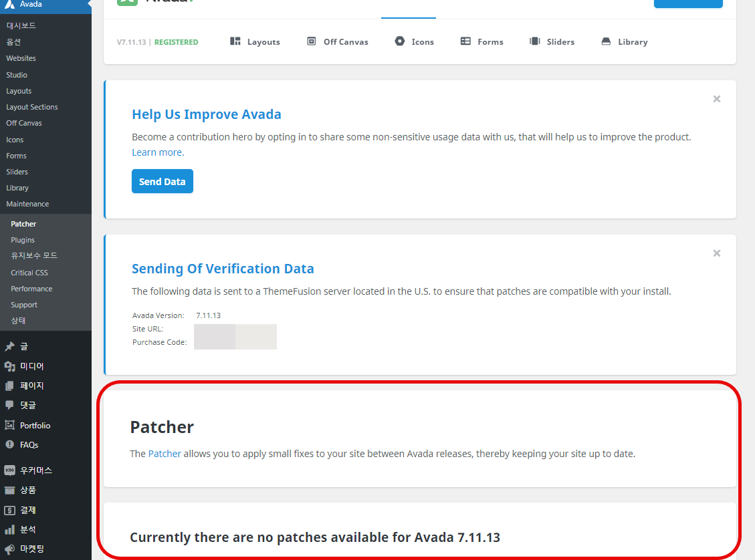Click the FAQs sidebar icon

(x=9, y=444)
